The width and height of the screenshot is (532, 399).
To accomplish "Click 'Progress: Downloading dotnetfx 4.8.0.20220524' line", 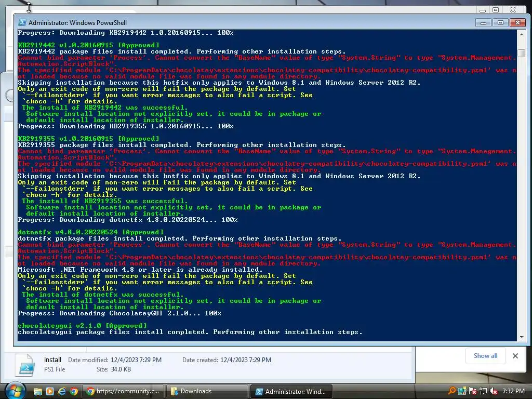I will click(x=128, y=220).
